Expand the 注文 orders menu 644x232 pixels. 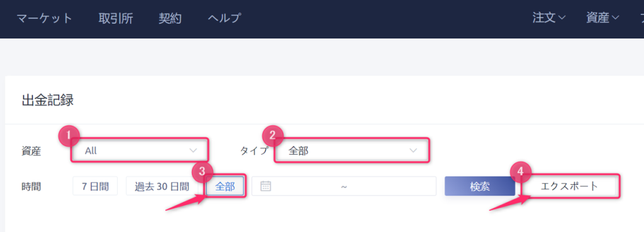coord(549,18)
